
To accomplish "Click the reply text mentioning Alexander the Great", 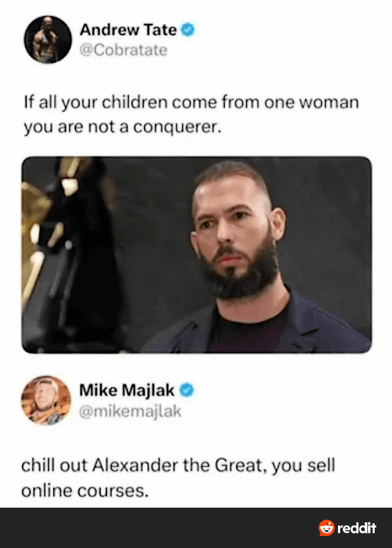I will coord(178,478).
